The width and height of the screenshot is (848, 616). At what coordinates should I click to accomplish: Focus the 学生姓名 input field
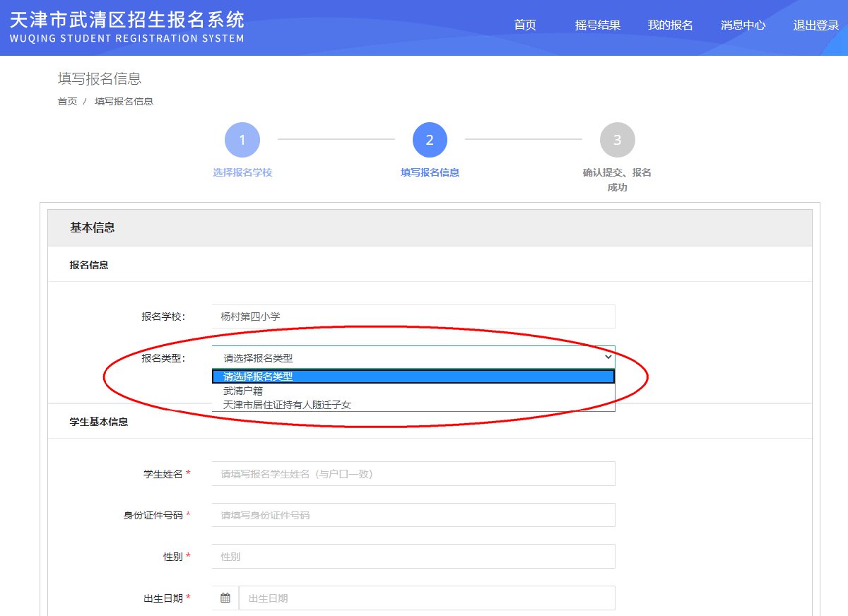(x=413, y=474)
